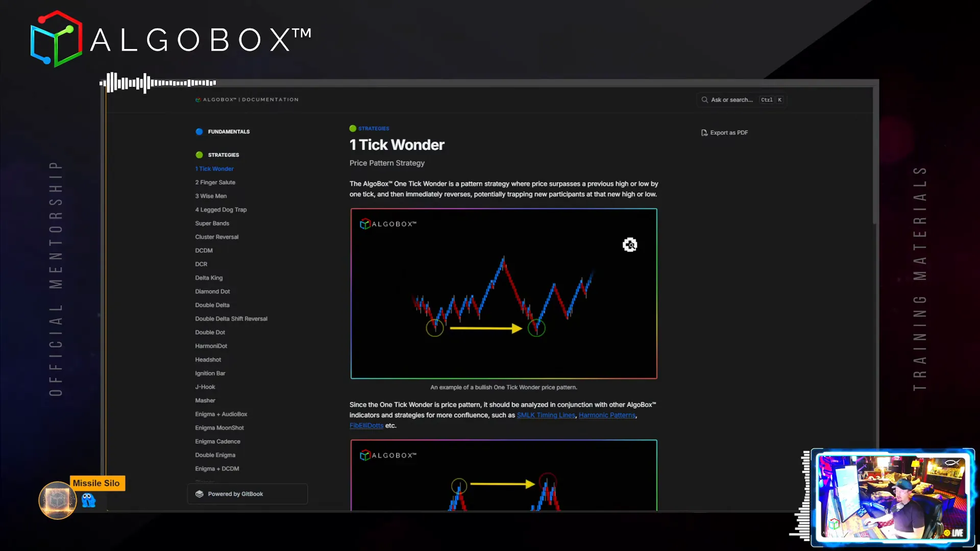This screenshot has height=551, width=980.
Task: Open 2 Finger Salute page
Action: point(215,182)
